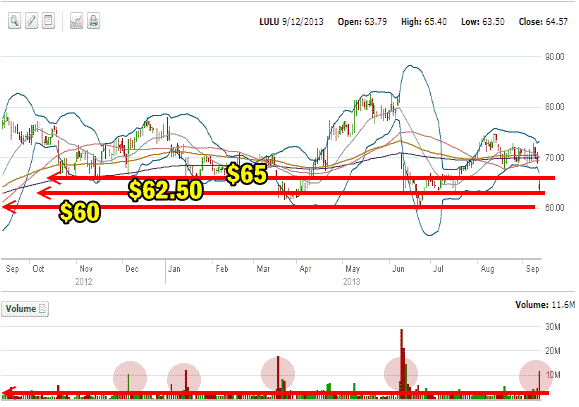This screenshot has width=579, height=407.
Task: Select the pencil drawing tool
Action: 31,21
